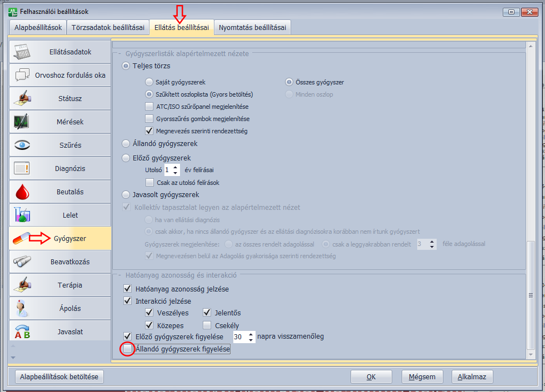The height and width of the screenshot is (392, 545).
Task: Open the Mérések monitor icon section
Action: pos(22,122)
